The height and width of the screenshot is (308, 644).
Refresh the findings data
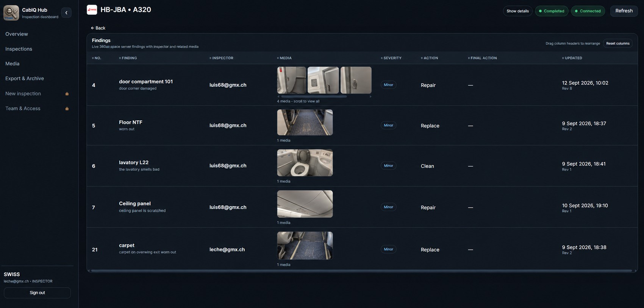(x=624, y=11)
